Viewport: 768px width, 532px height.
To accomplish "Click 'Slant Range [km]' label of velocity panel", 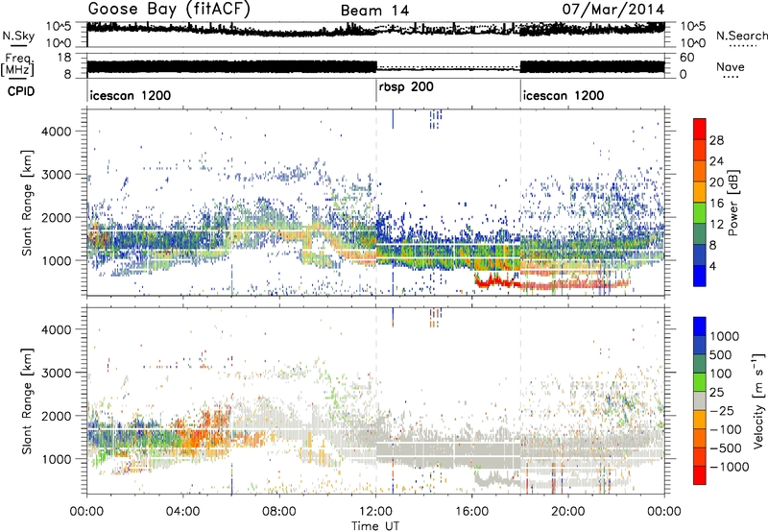I will [27, 400].
